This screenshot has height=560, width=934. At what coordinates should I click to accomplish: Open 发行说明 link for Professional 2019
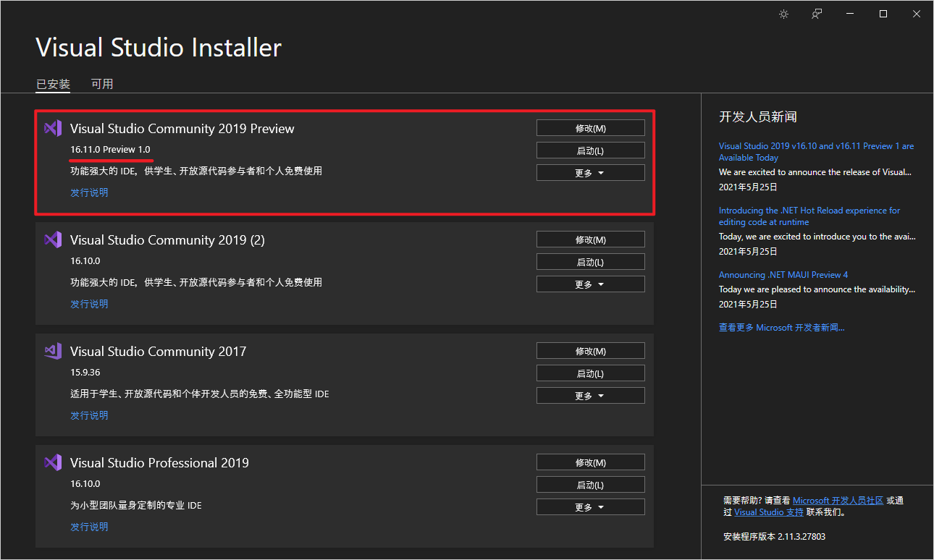[89, 527]
